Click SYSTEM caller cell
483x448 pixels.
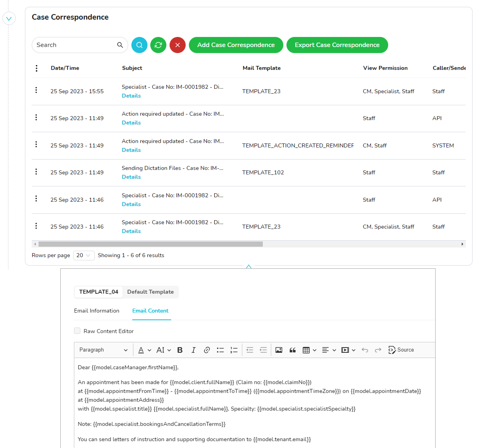click(x=443, y=145)
